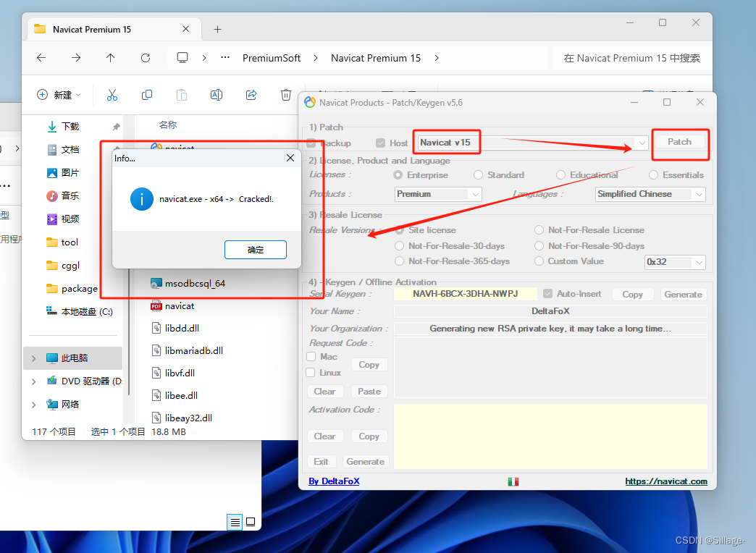Click the Share icon in Explorer toolbar
The width and height of the screenshot is (756, 553).
coord(251,95)
